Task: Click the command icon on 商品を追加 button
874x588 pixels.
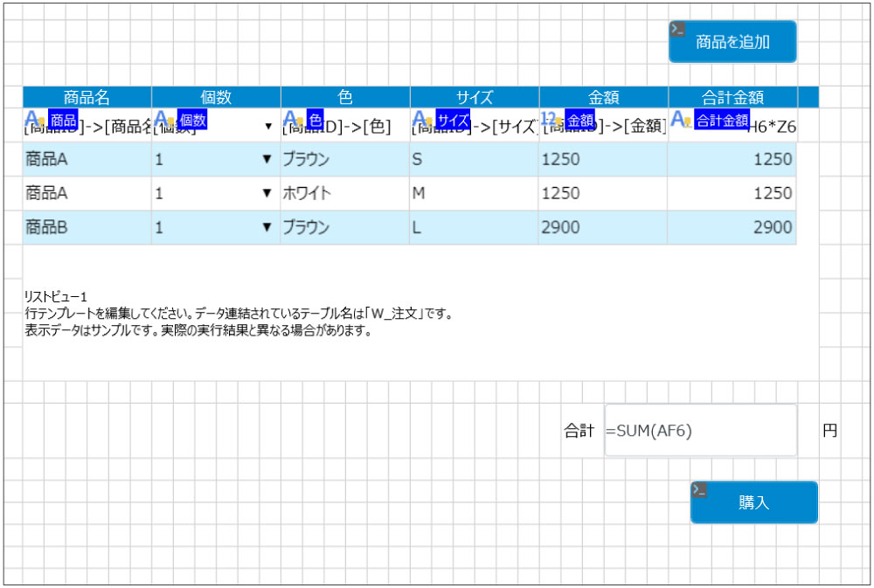Action: [x=678, y=30]
